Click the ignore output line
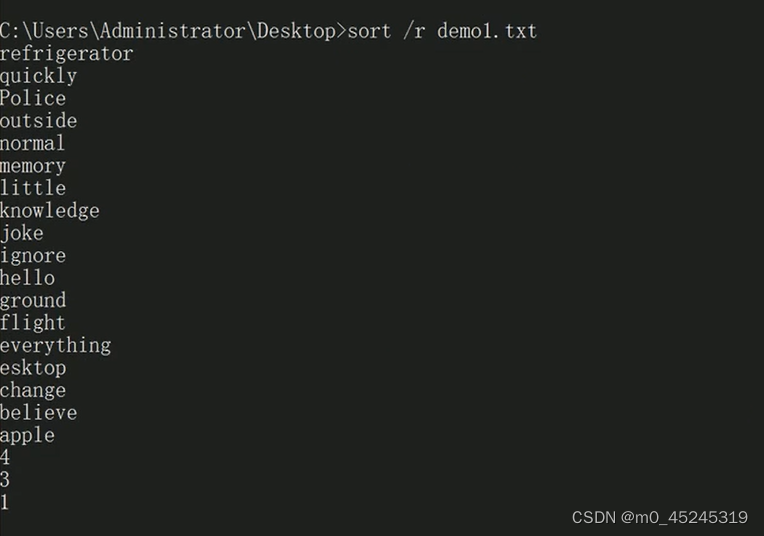This screenshot has height=536, width=764. coord(33,256)
